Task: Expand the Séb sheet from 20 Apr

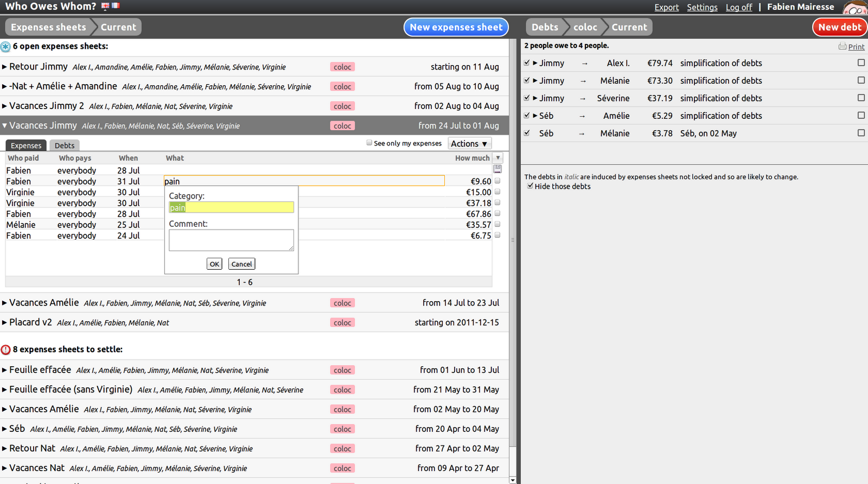Action: [4, 429]
